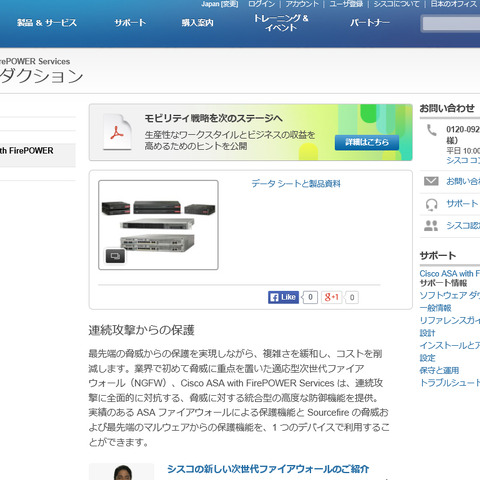
Task: Click in the header search field
Action: [451, 23]
